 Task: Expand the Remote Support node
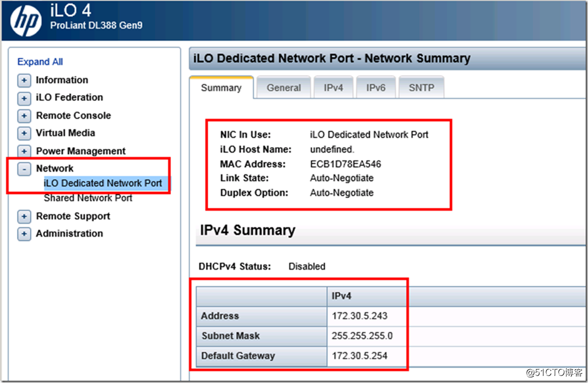click(x=24, y=217)
